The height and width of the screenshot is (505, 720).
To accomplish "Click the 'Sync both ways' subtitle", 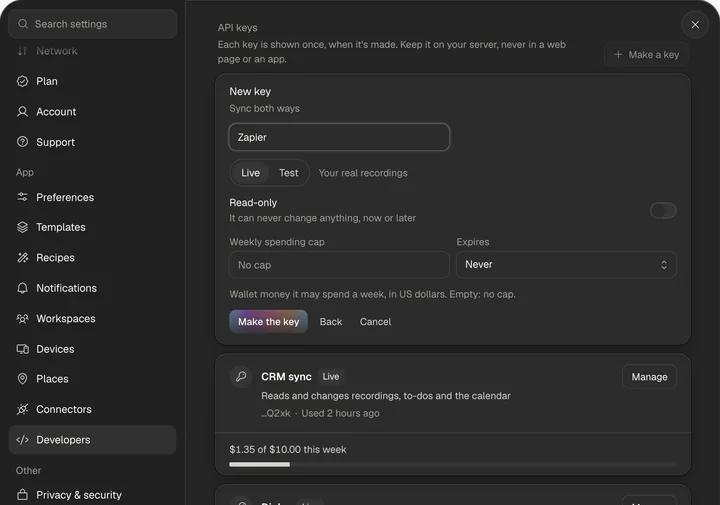I will 264,108.
